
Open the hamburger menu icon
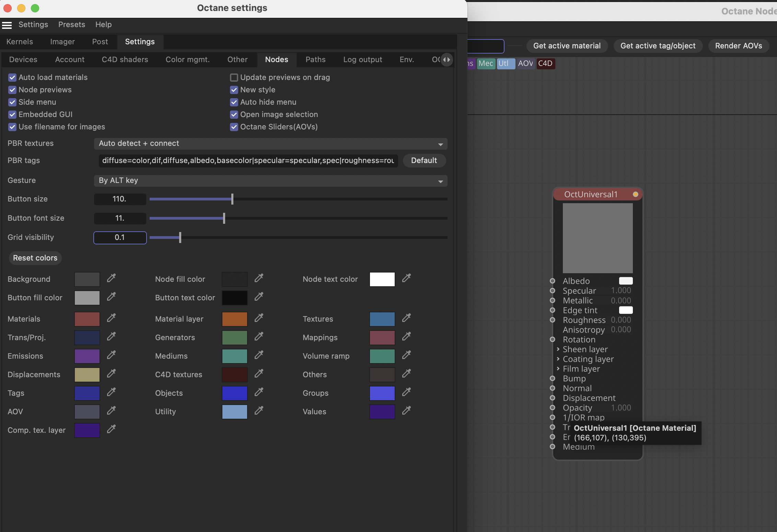(7, 25)
